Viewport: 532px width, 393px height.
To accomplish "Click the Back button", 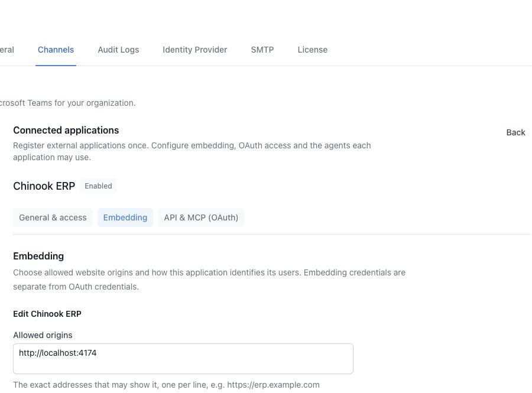I will (515, 132).
